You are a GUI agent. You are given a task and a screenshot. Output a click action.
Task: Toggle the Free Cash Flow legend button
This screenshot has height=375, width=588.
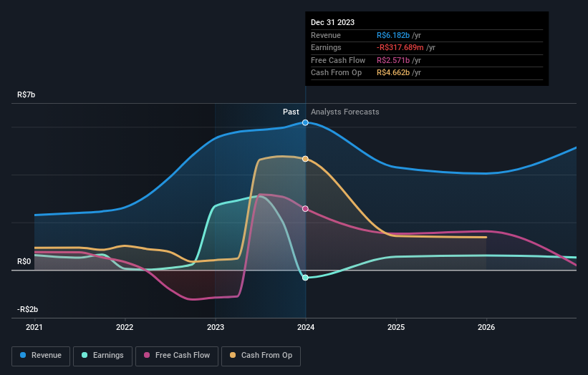point(177,356)
